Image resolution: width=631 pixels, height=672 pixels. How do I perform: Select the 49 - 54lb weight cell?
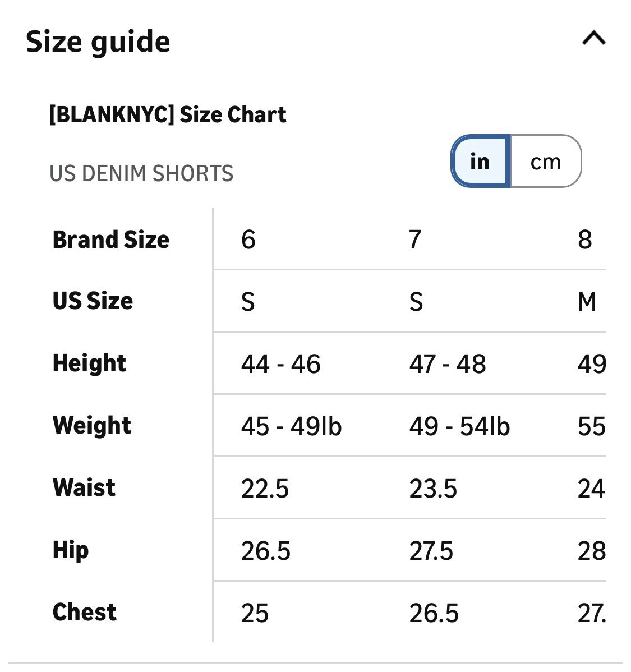(459, 426)
